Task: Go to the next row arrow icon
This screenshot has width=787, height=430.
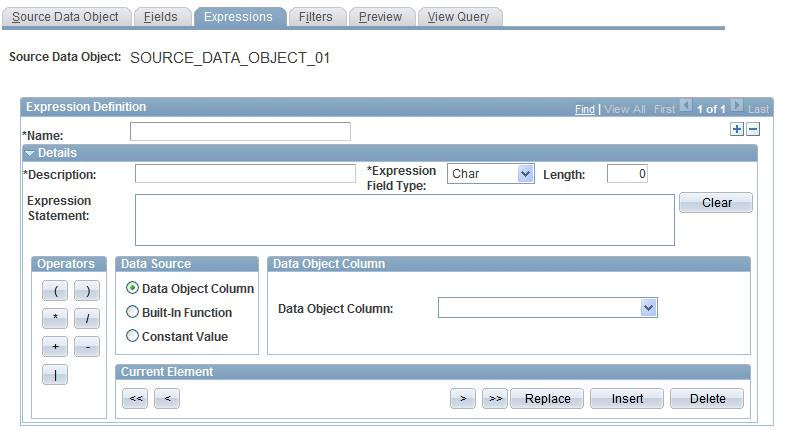Action: [736, 106]
